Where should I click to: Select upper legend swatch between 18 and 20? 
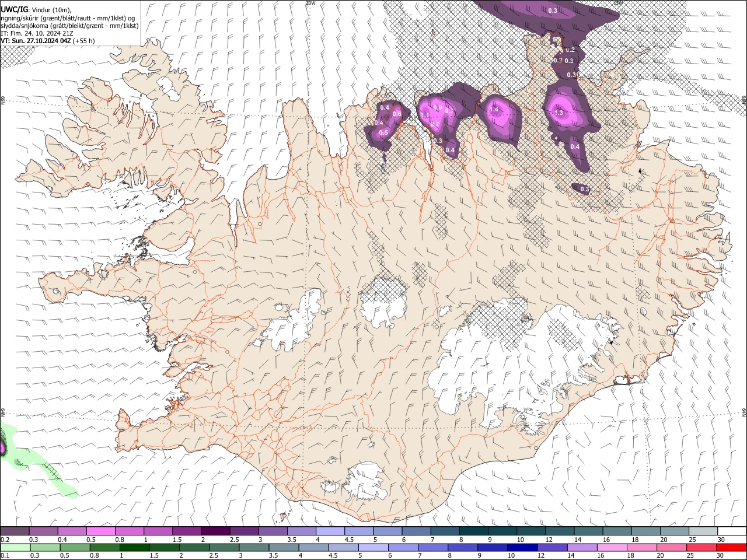coord(645,531)
